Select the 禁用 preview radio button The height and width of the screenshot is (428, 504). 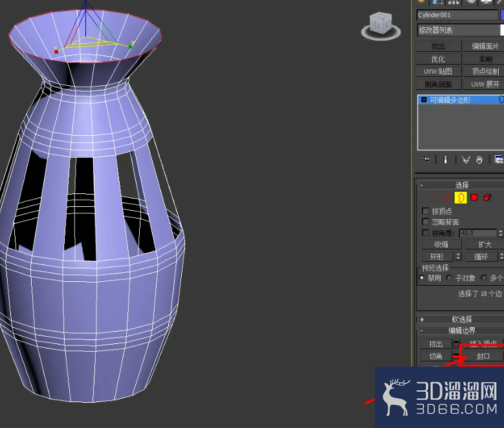(422, 277)
